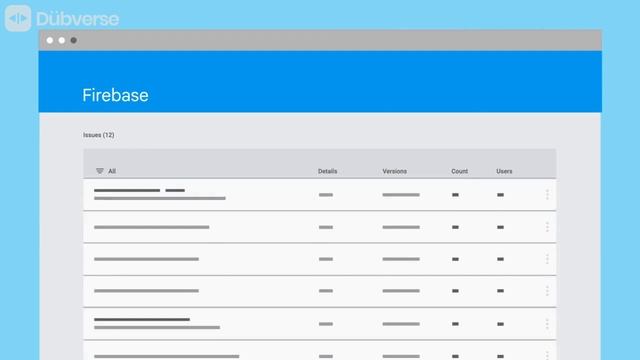Open the more-options menu for third issue row
This screenshot has width=640, height=360.
(547, 259)
